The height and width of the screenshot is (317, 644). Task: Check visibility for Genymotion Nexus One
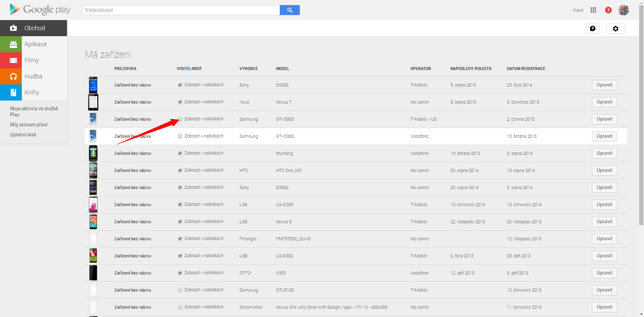point(180,307)
